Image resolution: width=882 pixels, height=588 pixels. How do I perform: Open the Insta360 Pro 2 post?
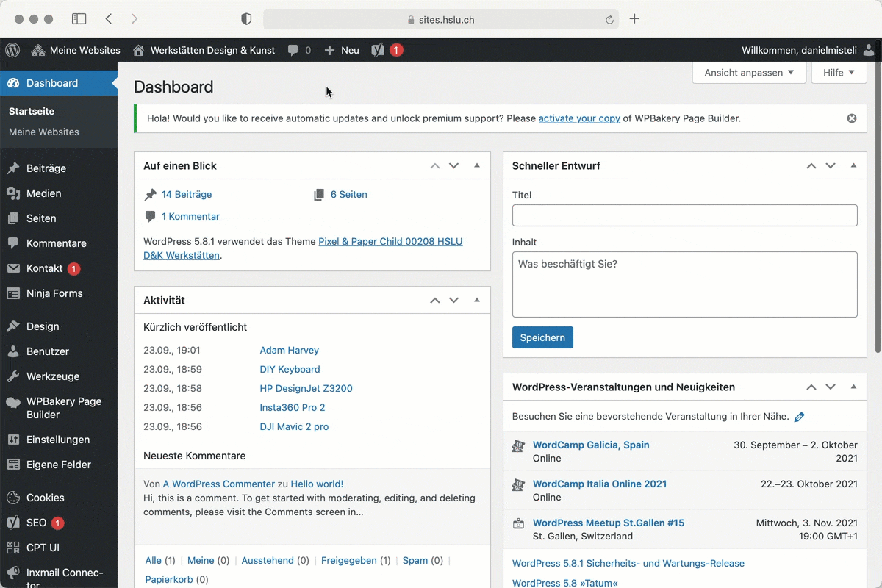(293, 408)
